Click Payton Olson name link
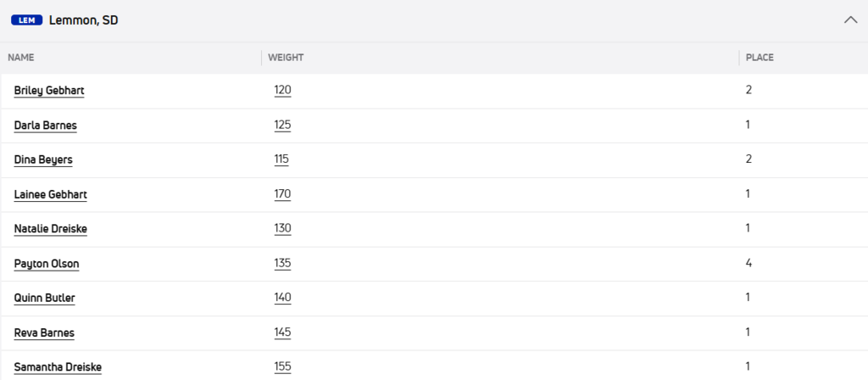 [47, 264]
